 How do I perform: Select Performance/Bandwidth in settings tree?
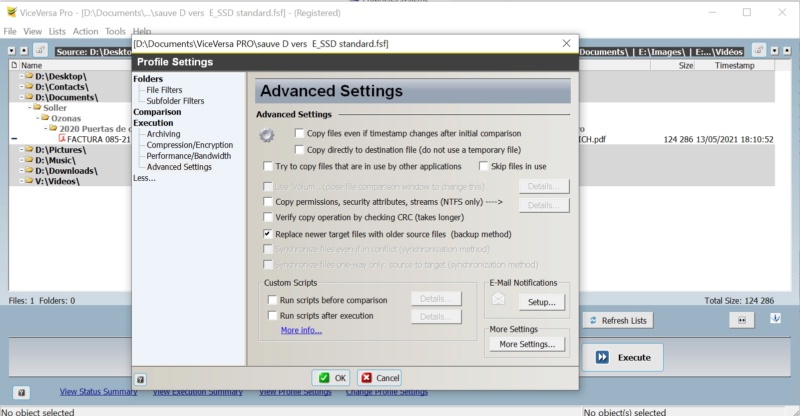point(189,156)
